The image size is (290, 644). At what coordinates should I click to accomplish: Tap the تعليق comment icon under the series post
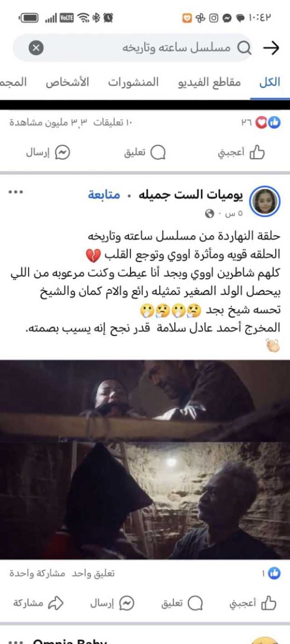195,603
